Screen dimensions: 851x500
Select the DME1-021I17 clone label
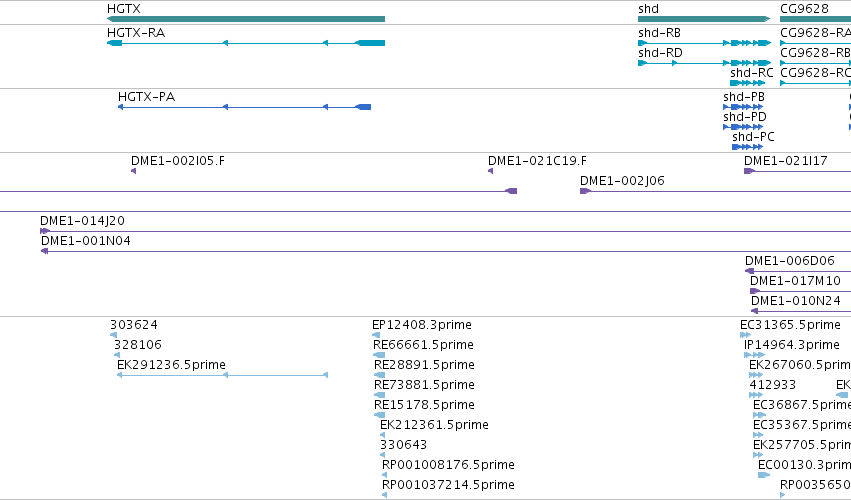coord(785,161)
